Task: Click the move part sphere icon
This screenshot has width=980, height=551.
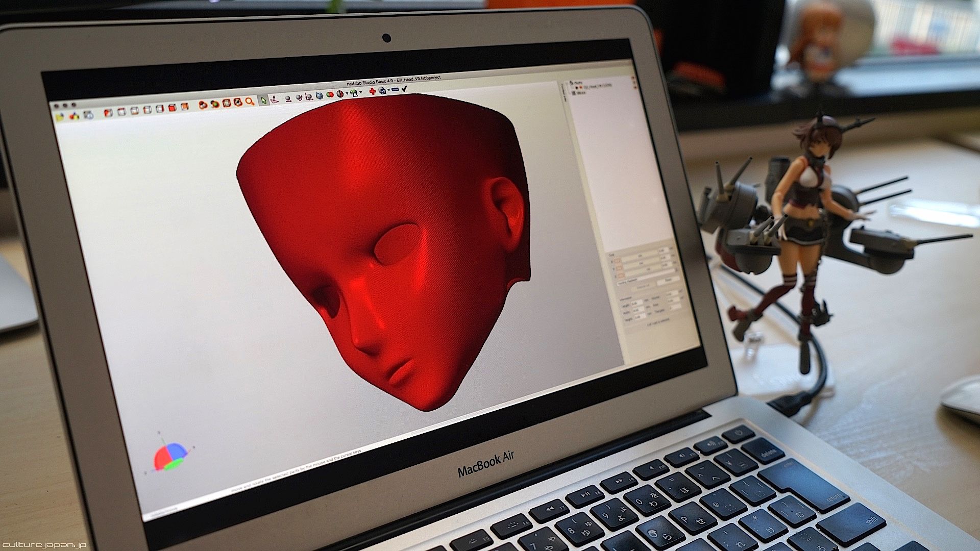Action: pos(288,98)
